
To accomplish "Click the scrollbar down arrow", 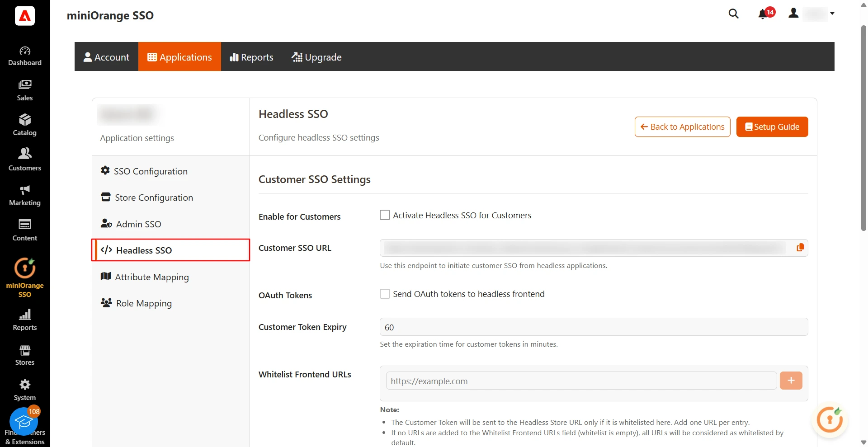I will [863, 442].
